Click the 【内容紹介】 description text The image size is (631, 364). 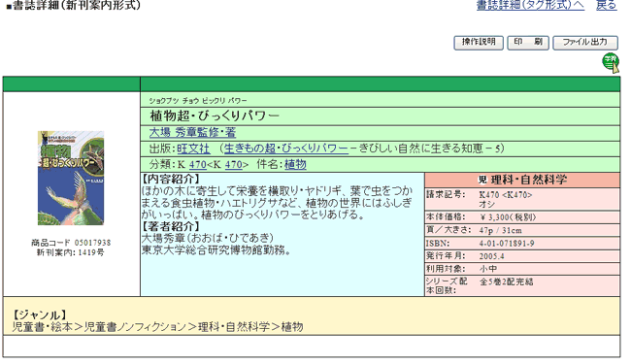coord(277,197)
